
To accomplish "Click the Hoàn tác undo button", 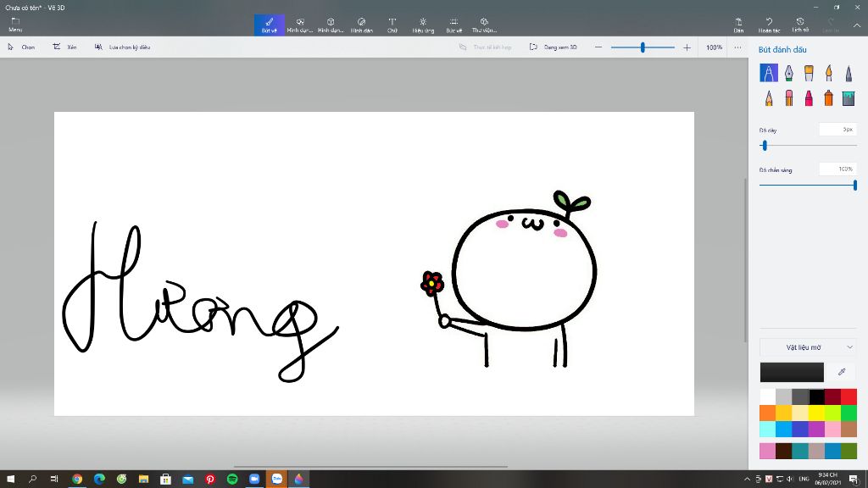I will [x=769, y=25].
